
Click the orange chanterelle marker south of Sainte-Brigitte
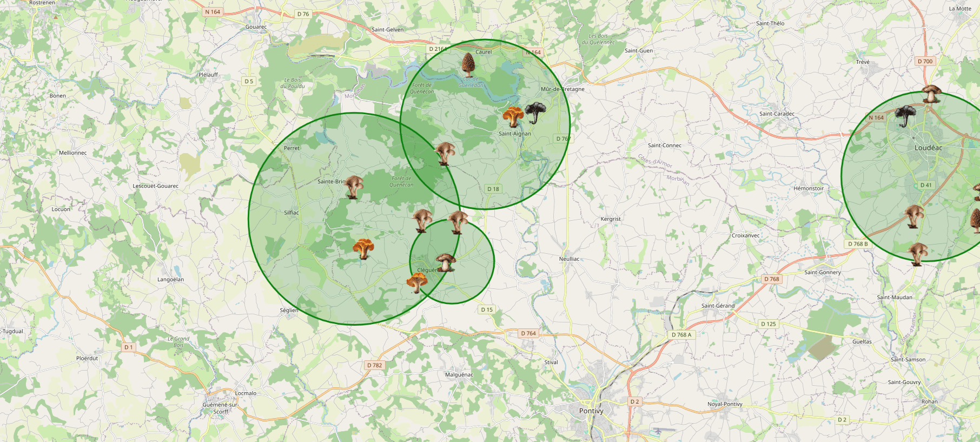pos(363,249)
